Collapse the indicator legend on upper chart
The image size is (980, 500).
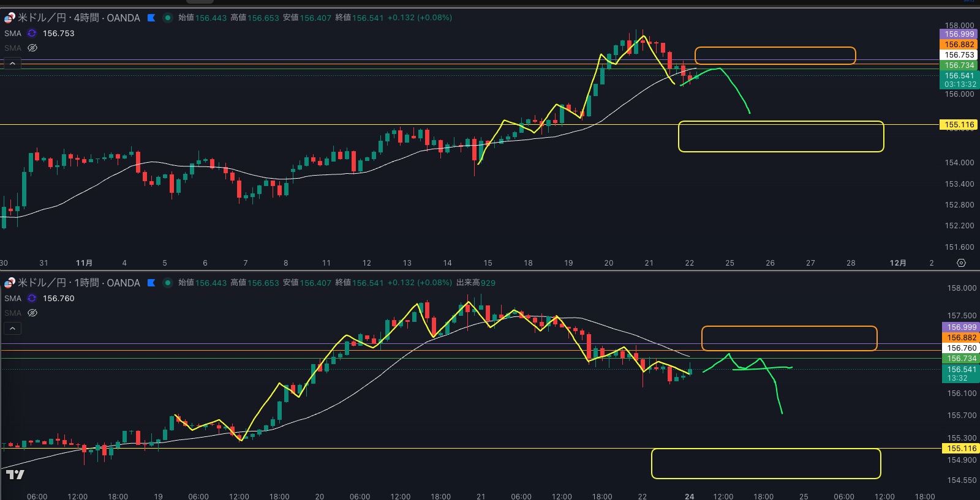point(12,64)
